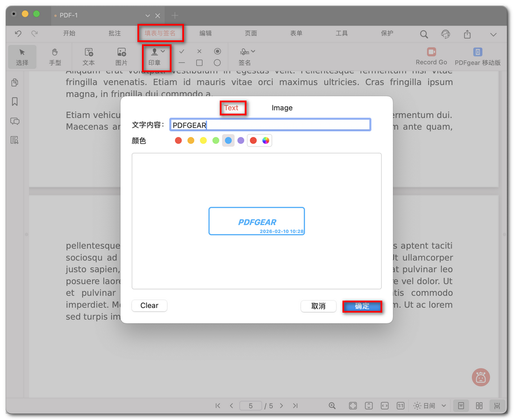Click the undo arrow icon
The width and height of the screenshot is (514, 420).
pyautogui.click(x=18, y=34)
